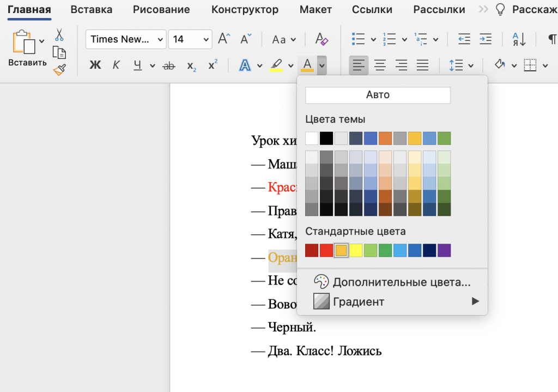The width and height of the screenshot is (558, 392).
Task: Pick the purple standard color swatch
Action: click(x=444, y=250)
